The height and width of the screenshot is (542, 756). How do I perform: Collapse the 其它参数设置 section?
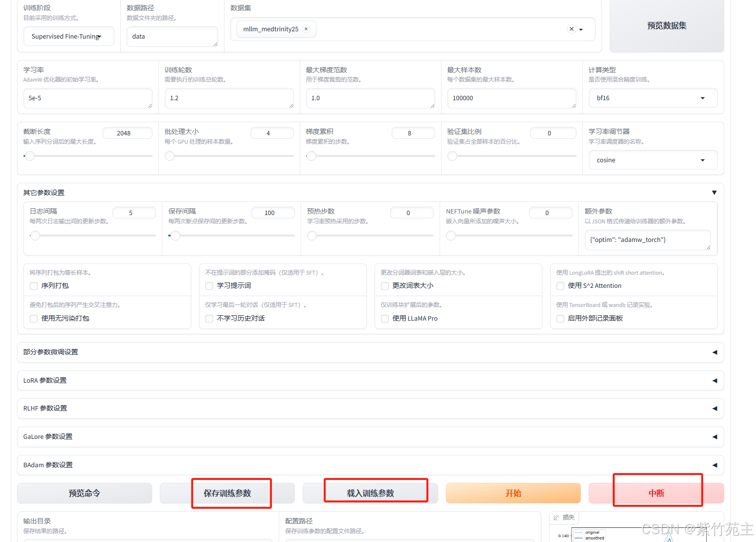pyautogui.click(x=714, y=193)
